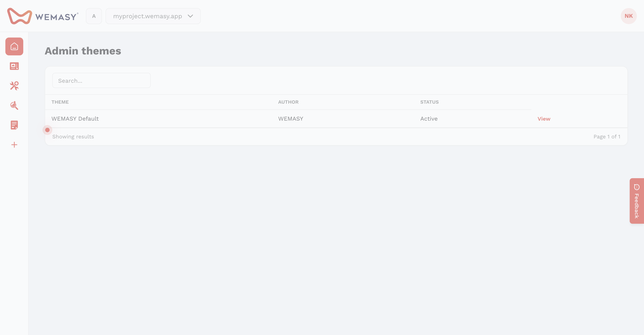The width and height of the screenshot is (644, 335).
Task: Click the STATUS column header
Action: tap(429, 102)
